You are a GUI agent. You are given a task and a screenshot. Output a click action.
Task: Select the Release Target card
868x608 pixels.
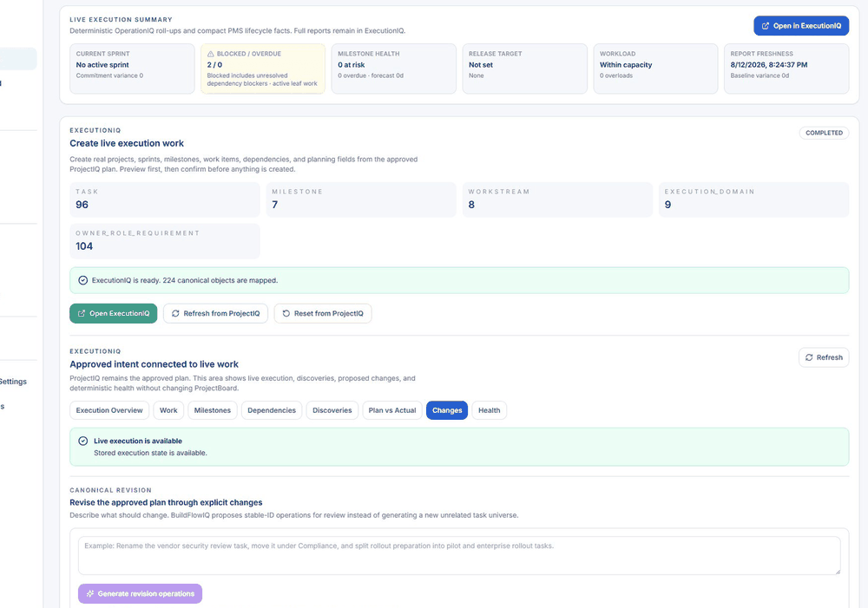coord(525,69)
